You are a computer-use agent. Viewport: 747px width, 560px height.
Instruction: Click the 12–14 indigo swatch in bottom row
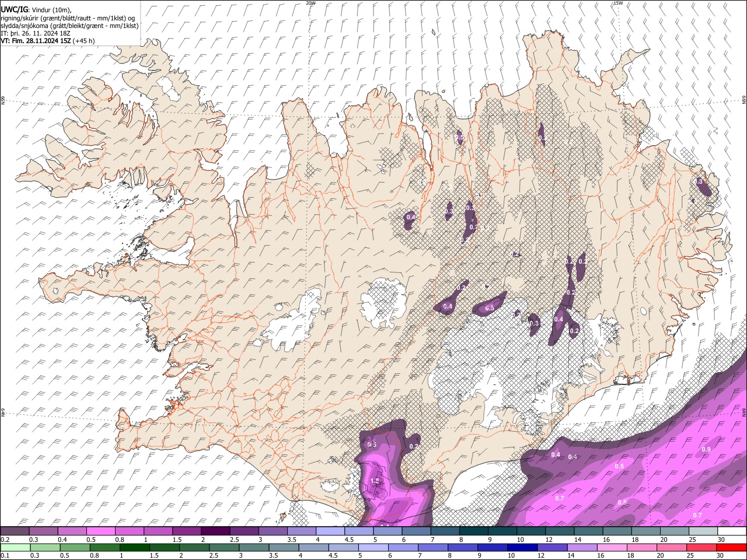552,547
